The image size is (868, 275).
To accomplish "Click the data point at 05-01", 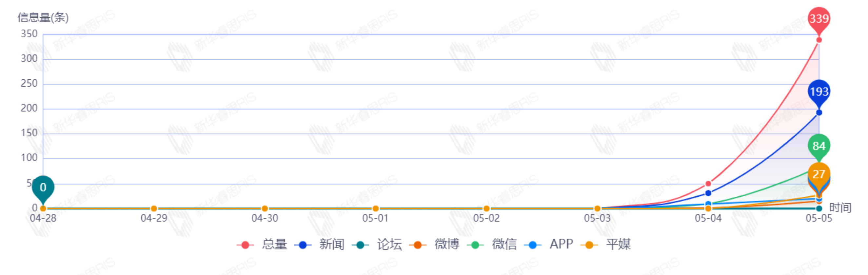I will click(375, 208).
